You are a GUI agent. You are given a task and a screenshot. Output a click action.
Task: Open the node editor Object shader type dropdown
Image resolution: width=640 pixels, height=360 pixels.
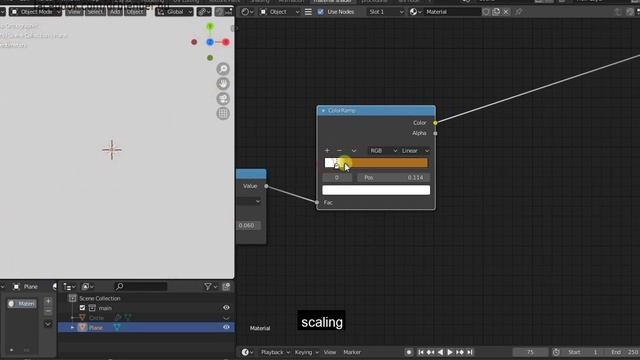[280, 12]
